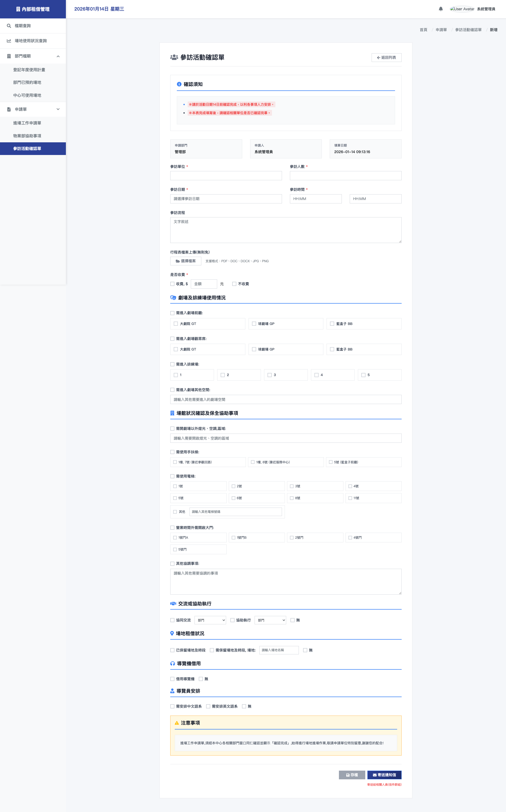The image size is (506, 812).
Task: Click the 場地使用狀況查詢 chart icon
Action: pyautogui.click(x=9, y=41)
